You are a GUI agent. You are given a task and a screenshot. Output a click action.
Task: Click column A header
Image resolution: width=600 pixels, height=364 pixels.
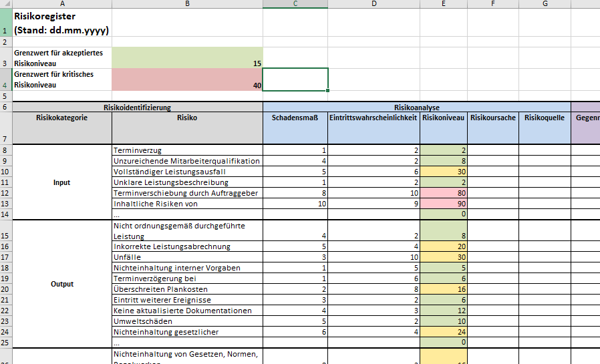pos(62,4)
